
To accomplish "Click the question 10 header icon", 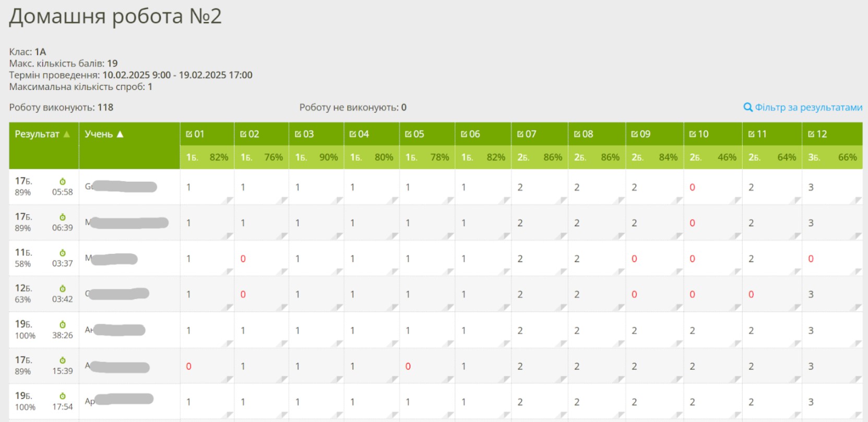I will click(693, 134).
